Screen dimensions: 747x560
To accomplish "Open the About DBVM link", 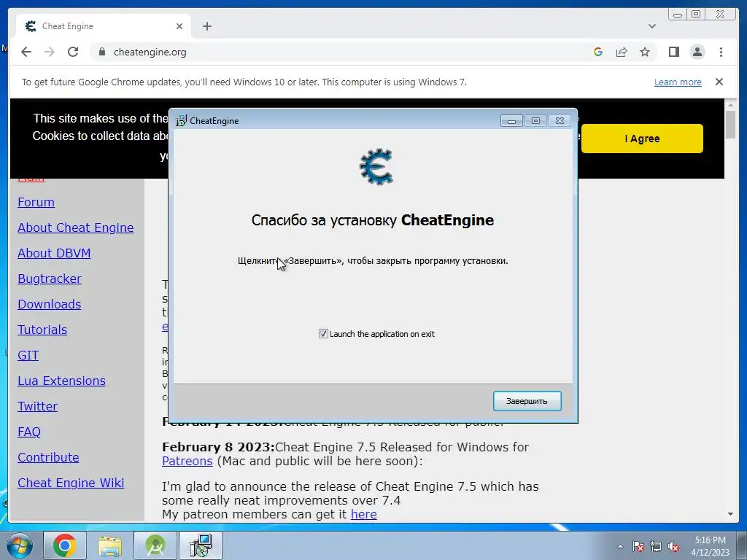I will point(54,253).
